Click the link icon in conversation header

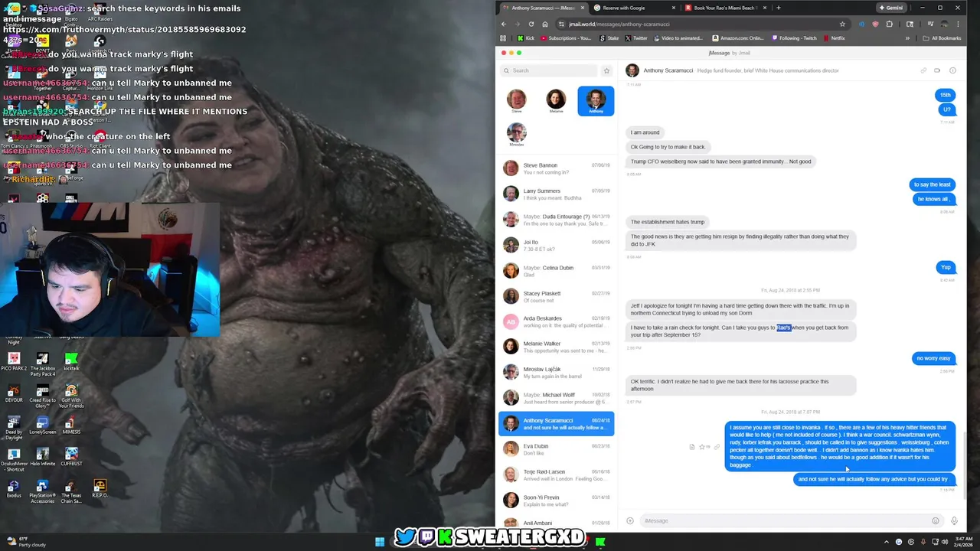[923, 70]
